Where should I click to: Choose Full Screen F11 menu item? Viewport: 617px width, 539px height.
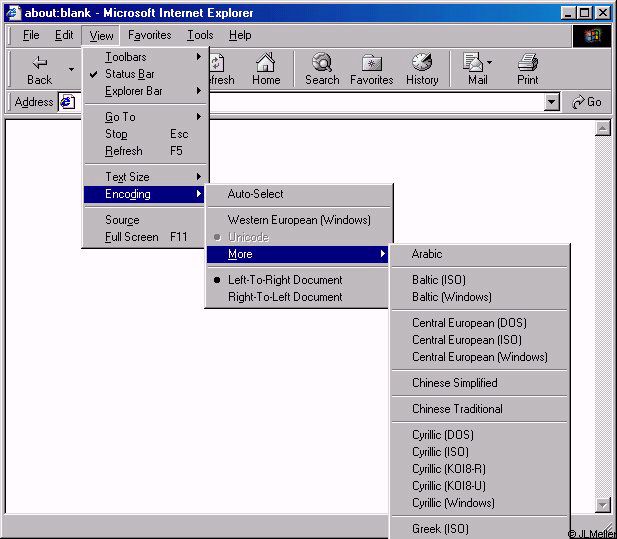pos(144,237)
